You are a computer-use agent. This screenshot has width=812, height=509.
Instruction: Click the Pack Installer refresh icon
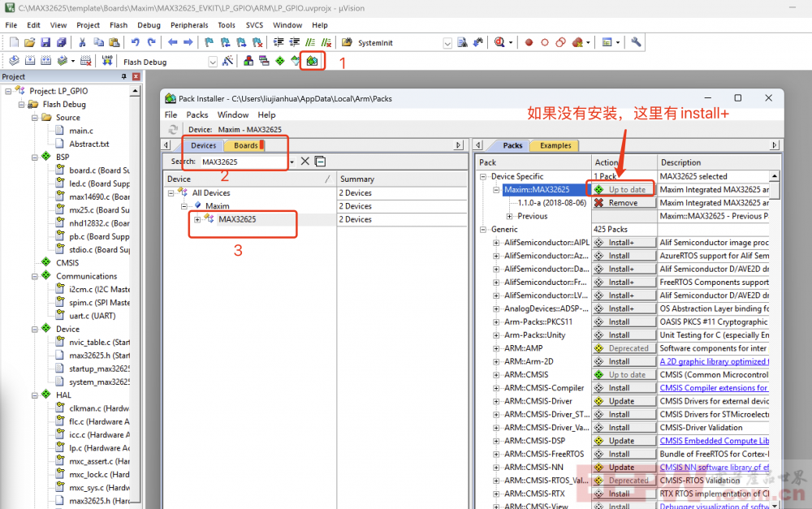coord(173,129)
